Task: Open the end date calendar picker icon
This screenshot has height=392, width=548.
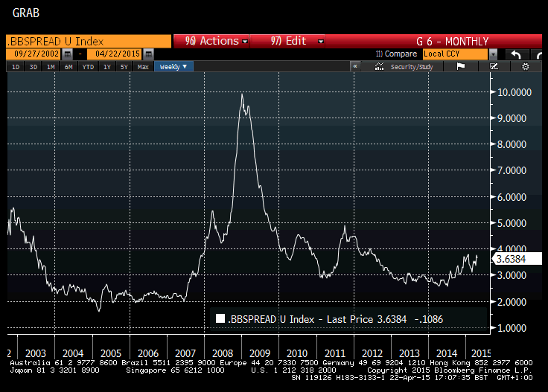Action: [x=148, y=54]
